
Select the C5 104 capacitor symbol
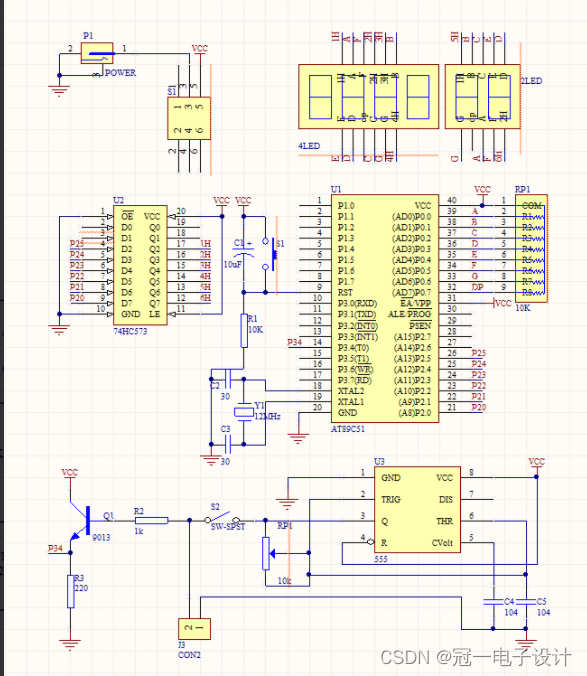click(526, 601)
